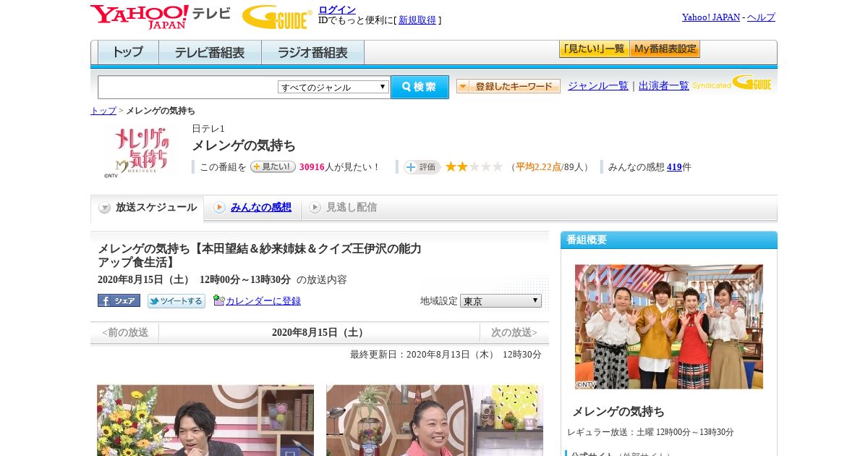Click the 番組概要 cast photo

[x=669, y=326]
